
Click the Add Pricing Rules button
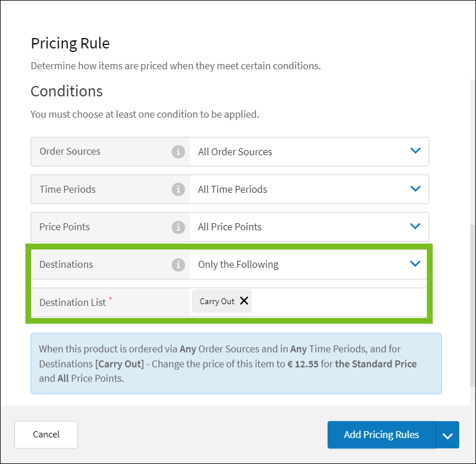point(381,435)
